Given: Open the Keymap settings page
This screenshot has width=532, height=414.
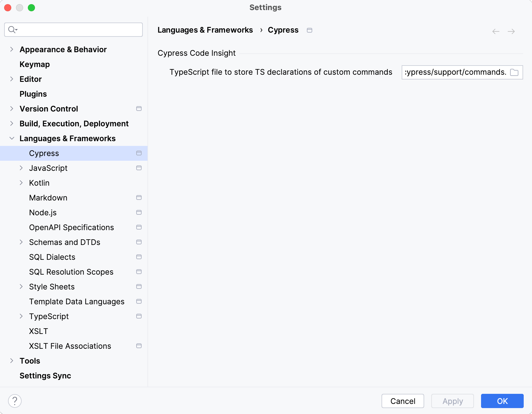Looking at the screenshot, I should point(34,64).
